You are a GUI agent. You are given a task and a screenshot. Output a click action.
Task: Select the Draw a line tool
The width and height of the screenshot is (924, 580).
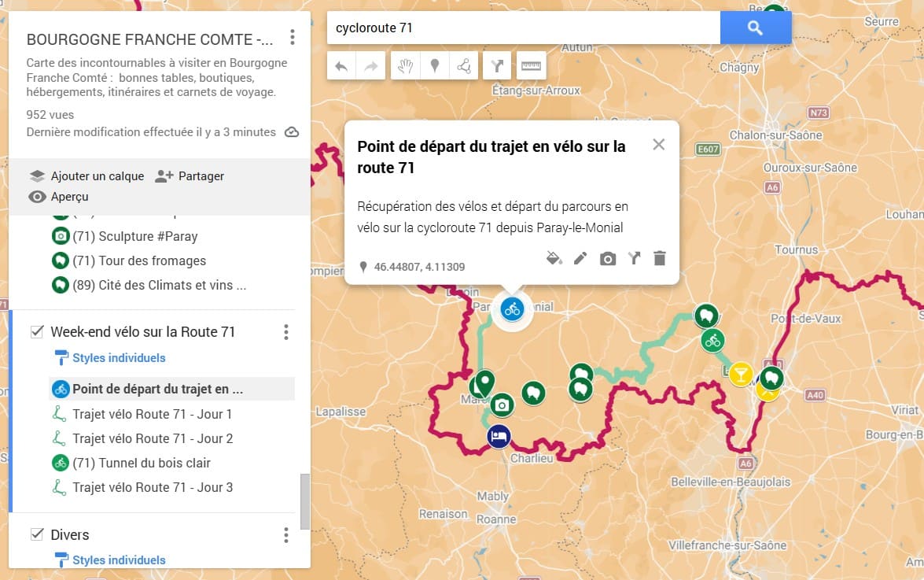[464, 65]
